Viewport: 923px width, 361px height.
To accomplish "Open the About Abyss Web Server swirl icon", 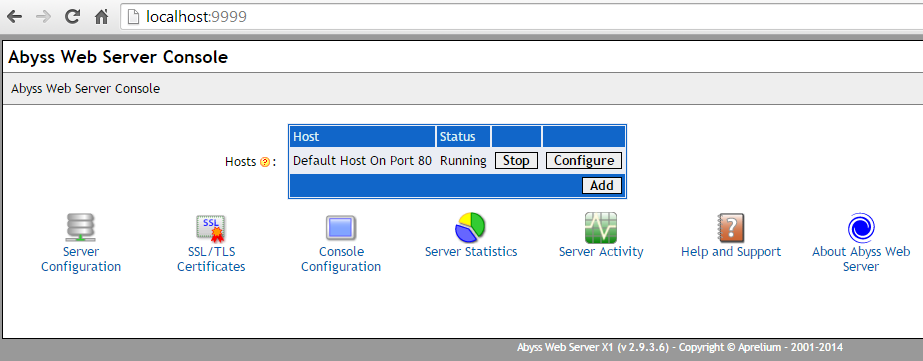I will tap(861, 228).
